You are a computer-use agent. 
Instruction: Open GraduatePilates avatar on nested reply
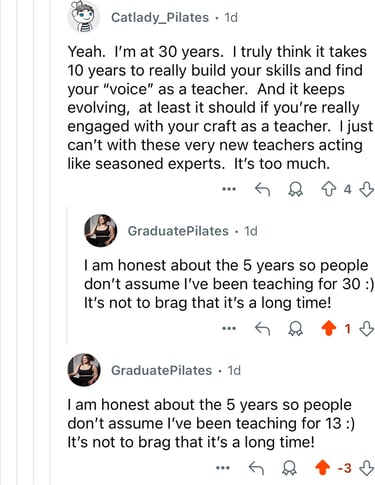coord(100,231)
